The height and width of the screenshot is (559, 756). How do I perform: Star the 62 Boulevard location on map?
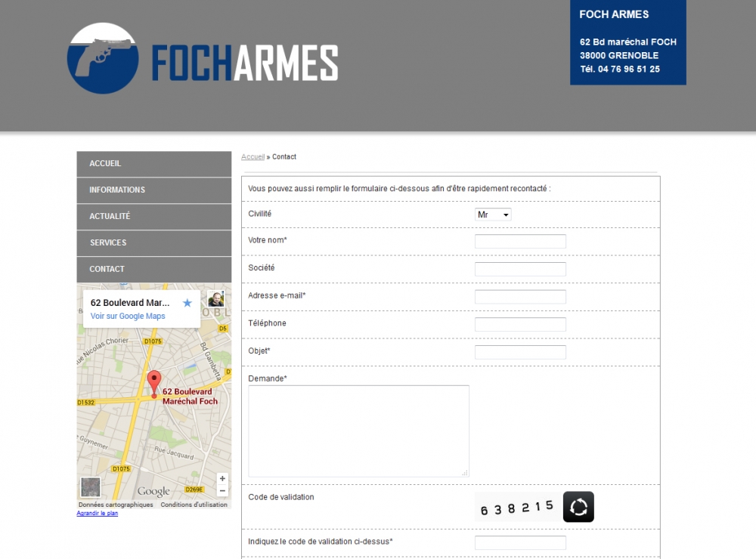(187, 303)
